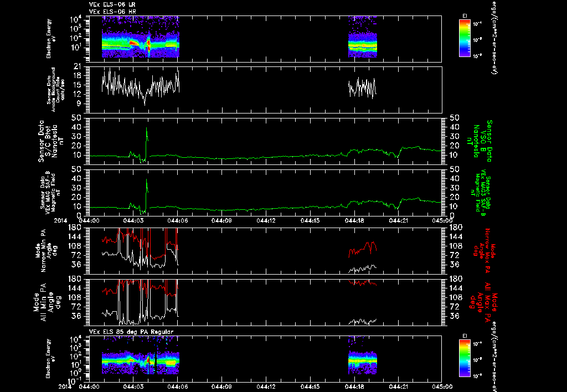Click the 'Mode All Min PA Angle' label
Image resolution: width=567 pixels, height=392 pixels.
(48, 302)
